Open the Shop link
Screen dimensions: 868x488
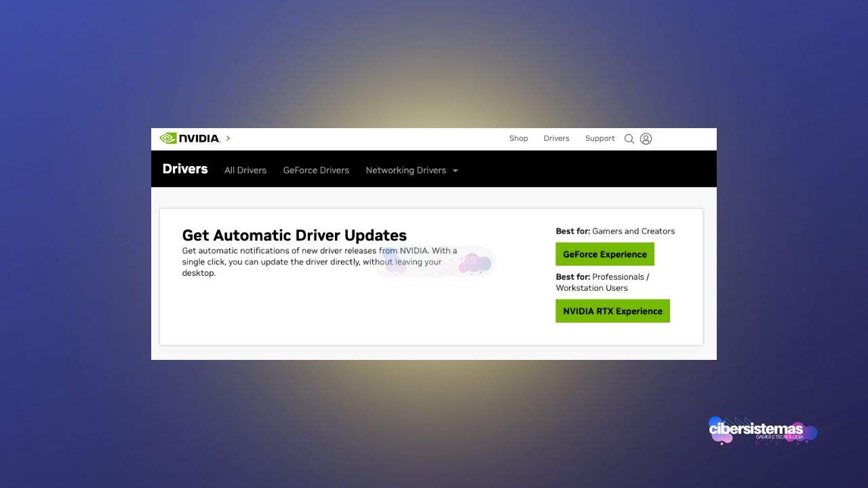pos(518,138)
